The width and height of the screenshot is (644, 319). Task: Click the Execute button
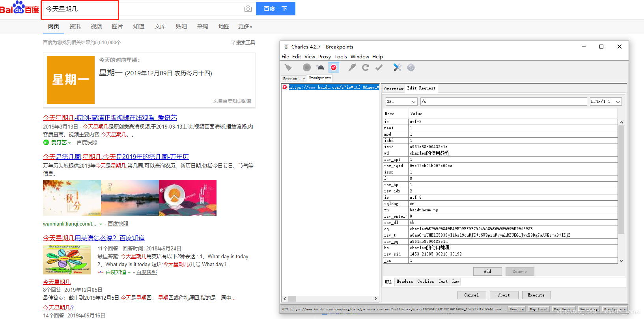point(536,295)
